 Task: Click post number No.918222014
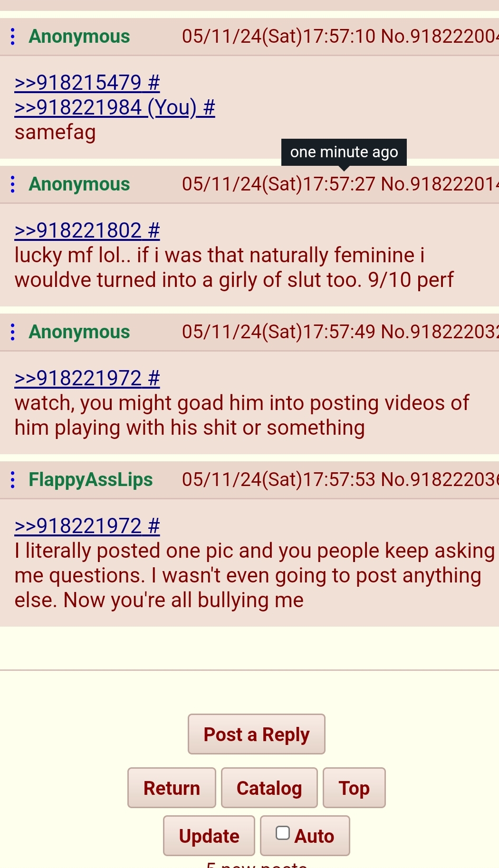tap(440, 184)
